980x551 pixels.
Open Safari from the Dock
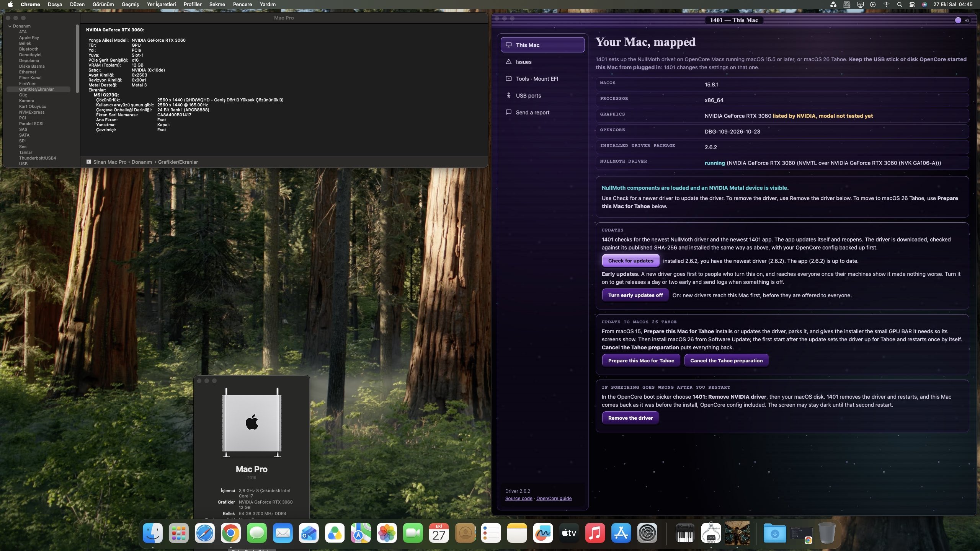[x=205, y=533]
